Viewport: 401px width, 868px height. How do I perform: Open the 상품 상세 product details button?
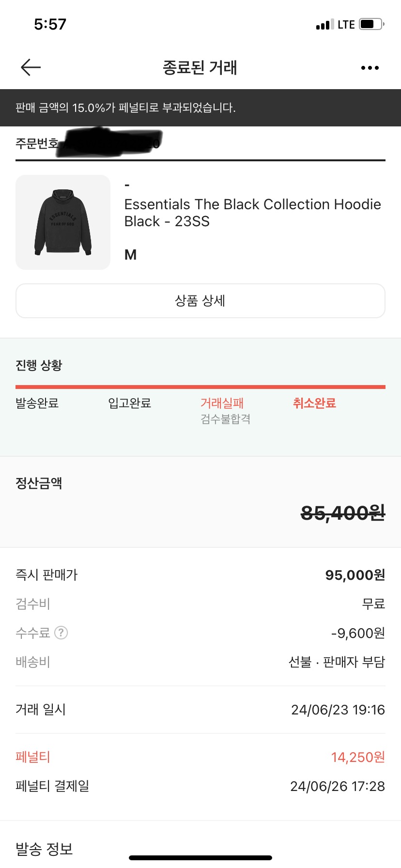point(200,301)
